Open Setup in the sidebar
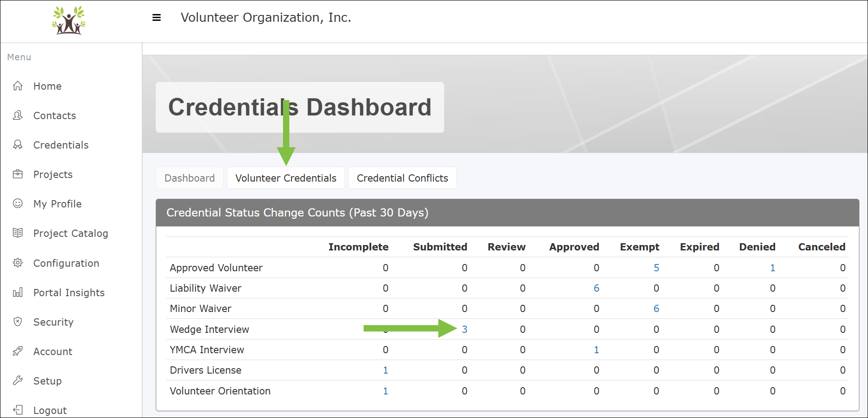 pyautogui.click(x=48, y=381)
